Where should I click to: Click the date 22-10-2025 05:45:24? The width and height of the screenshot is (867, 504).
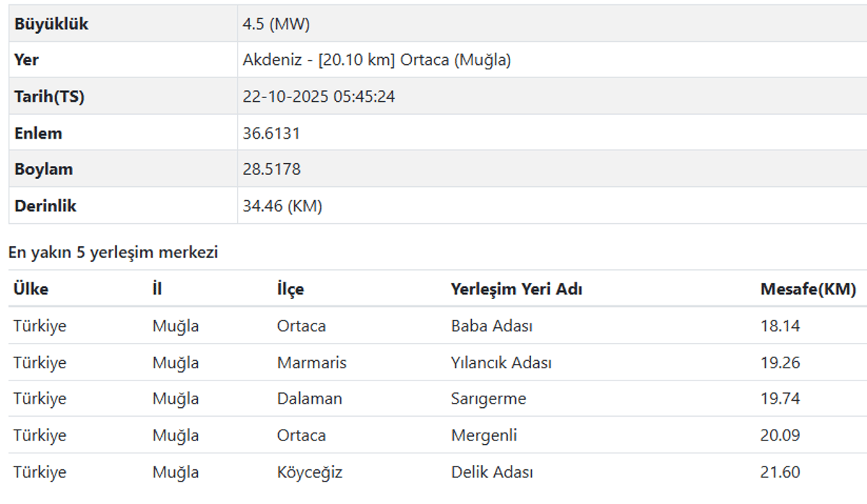319,97
